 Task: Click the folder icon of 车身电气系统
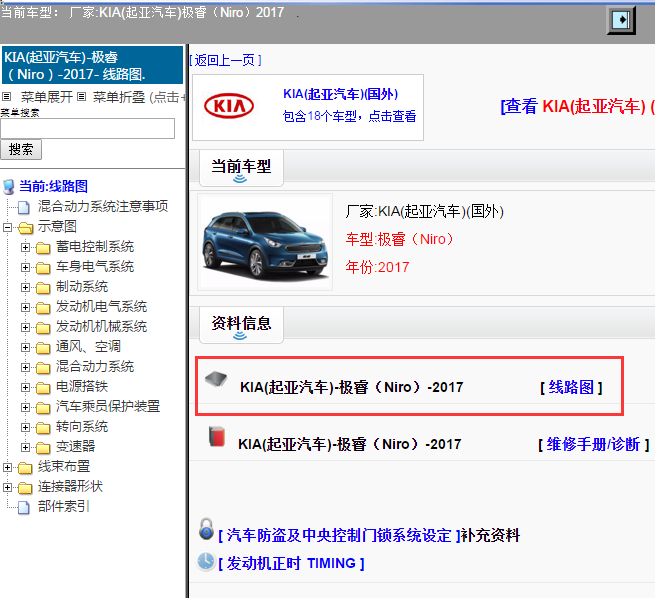(43, 268)
